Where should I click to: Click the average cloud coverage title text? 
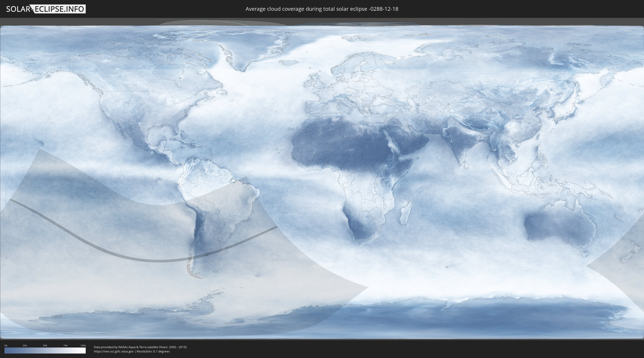(322, 9)
